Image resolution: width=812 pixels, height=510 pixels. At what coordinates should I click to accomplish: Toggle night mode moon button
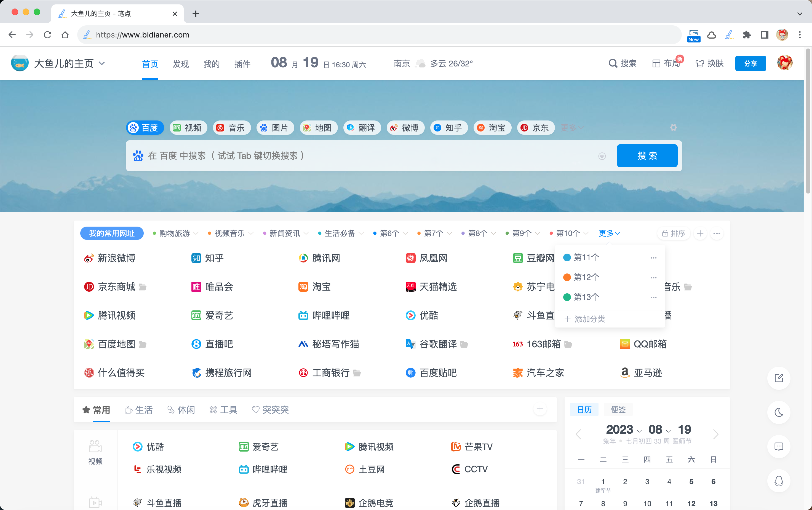pos(779,412)
